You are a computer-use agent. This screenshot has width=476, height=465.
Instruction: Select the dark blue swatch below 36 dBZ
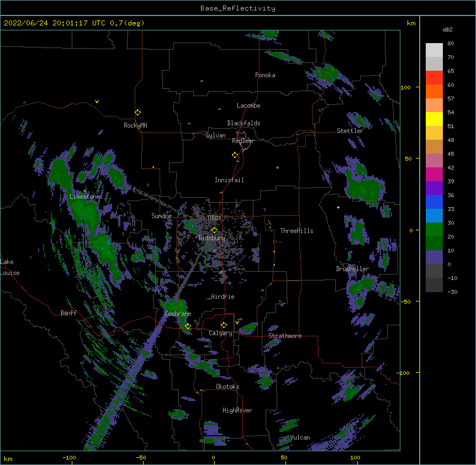point(434,202)
